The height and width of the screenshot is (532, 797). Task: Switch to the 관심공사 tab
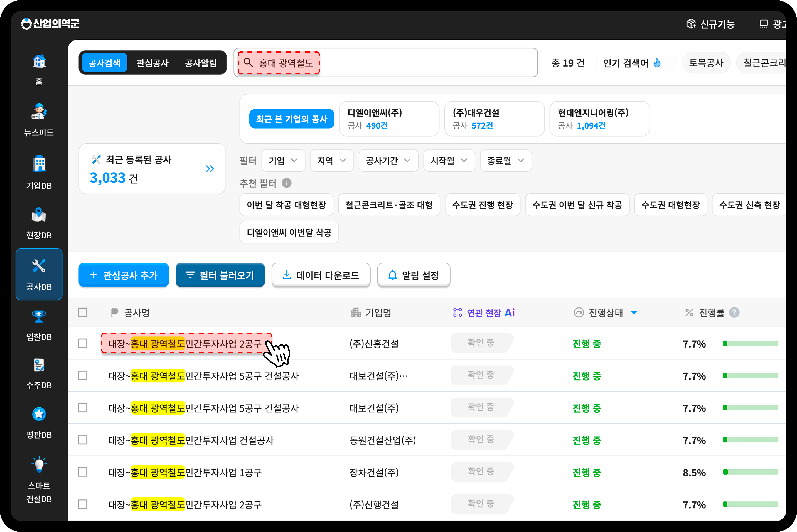coord(153,63)
